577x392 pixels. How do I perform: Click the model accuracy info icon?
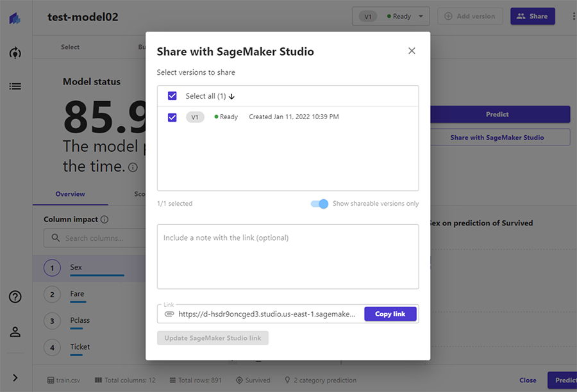(133, 168)
